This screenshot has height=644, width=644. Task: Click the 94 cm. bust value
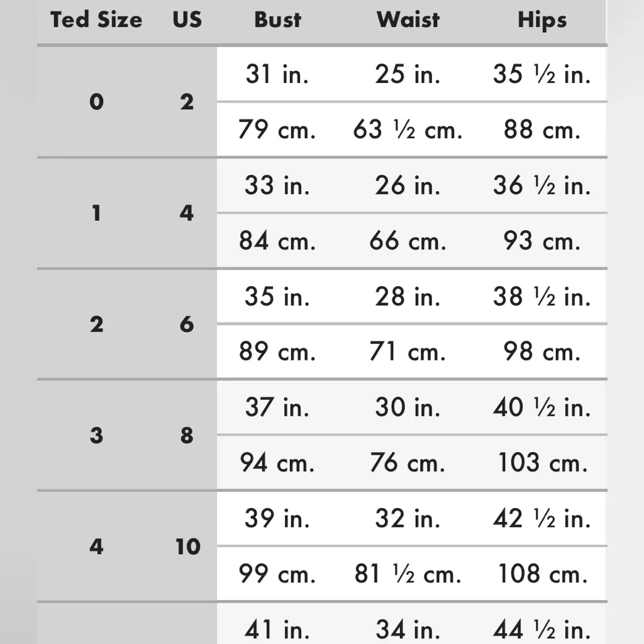click(277, 464)
